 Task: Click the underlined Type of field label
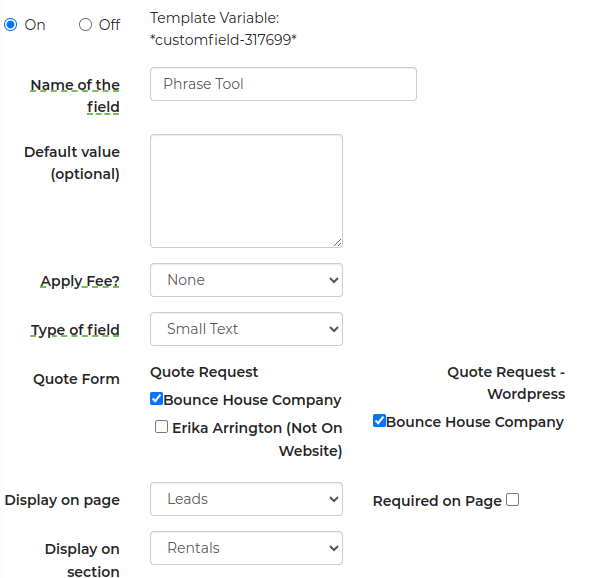click(x=75, y=330)
